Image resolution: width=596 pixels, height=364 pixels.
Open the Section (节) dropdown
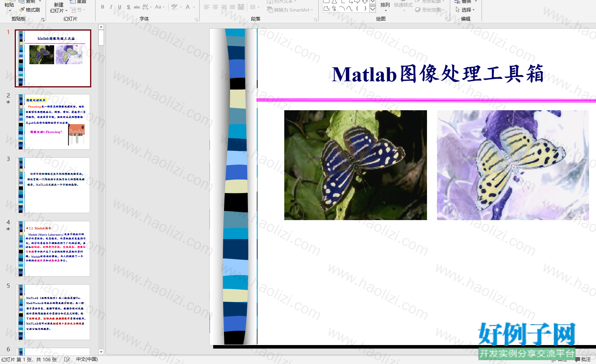[78, 10]
